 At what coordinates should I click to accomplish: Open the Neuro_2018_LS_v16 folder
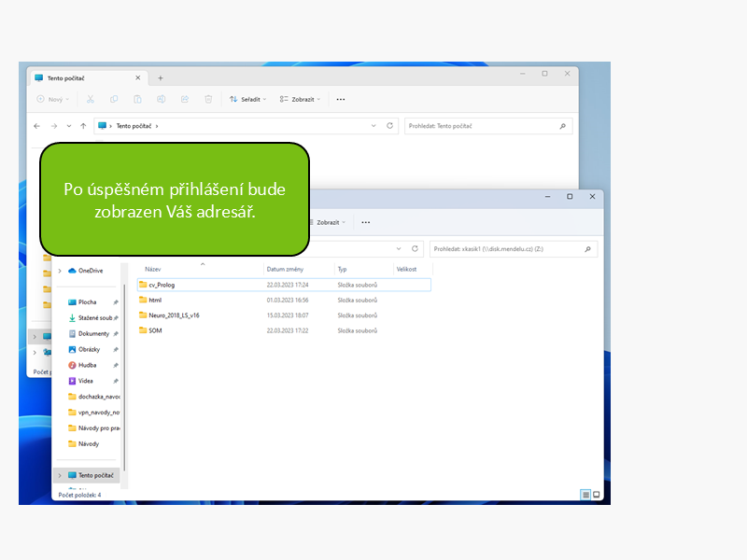(173, 315)
